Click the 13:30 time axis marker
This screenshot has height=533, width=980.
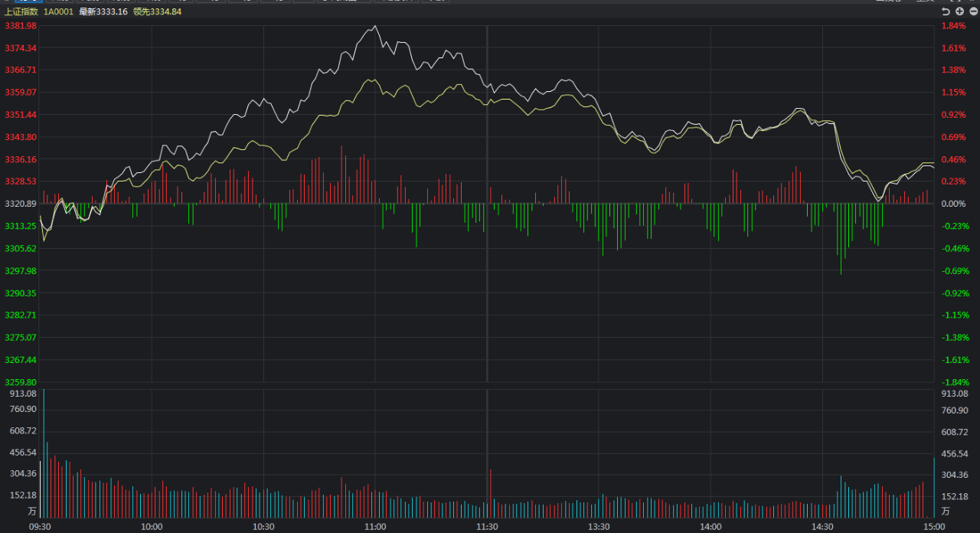click(x=599, y=527)
